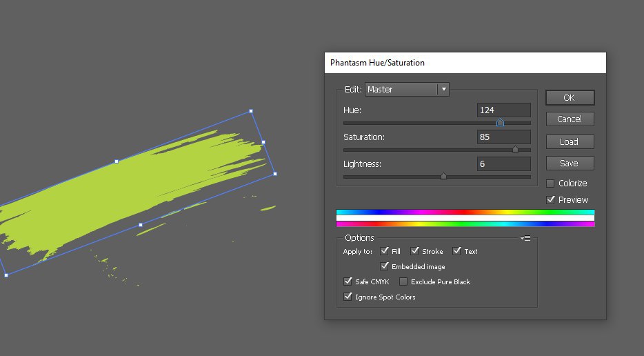The width and height of the screenshot is (644, 356).
Task: Click the Save button
Action: pyautogui.click(x=570, y=164)
